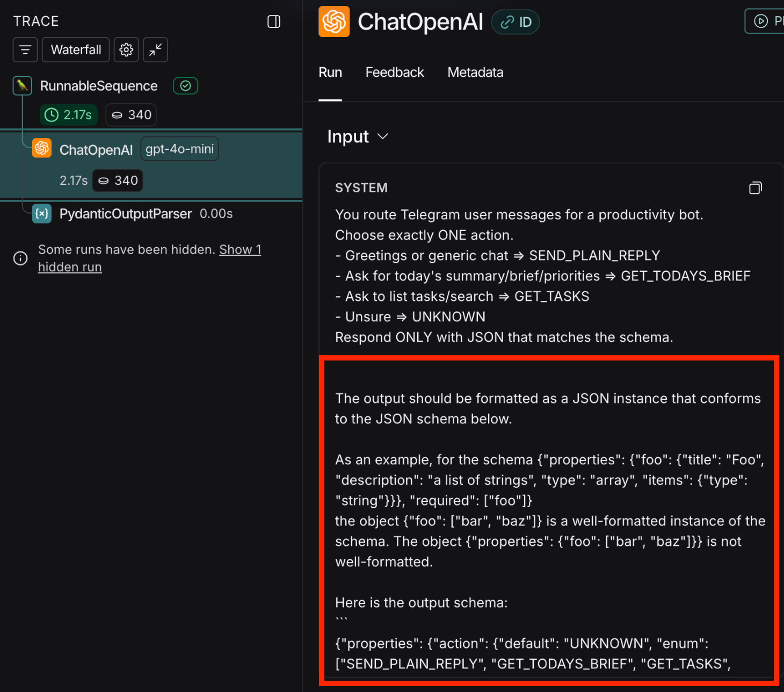The image size is (784, 692).
Task: Click the collapse arrows icon
Action: [155, 50]
